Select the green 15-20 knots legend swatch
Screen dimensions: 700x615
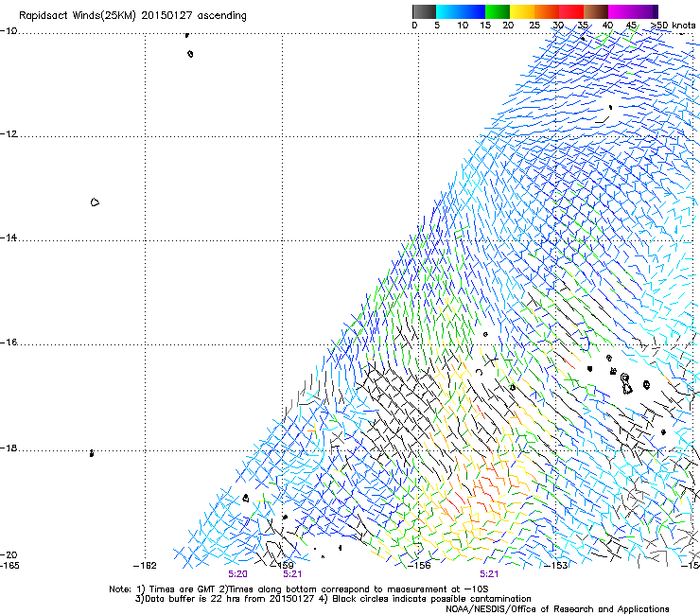coord(498,11)
